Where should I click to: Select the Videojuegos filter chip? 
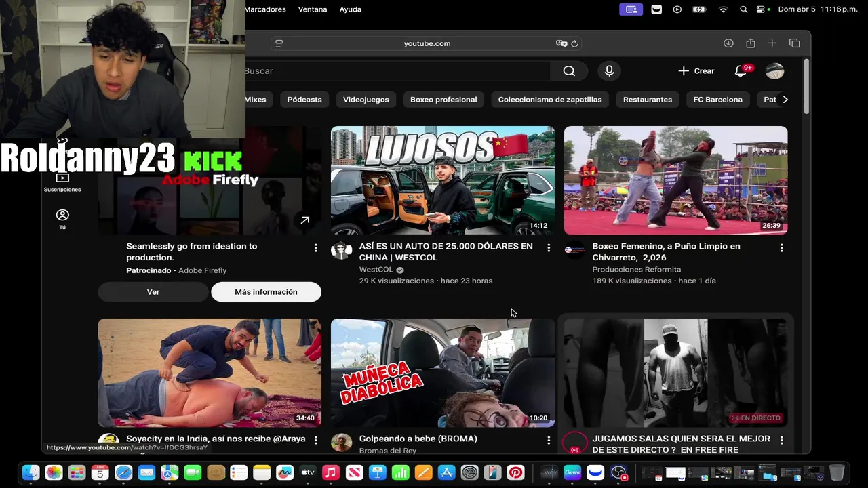point(366,100)
